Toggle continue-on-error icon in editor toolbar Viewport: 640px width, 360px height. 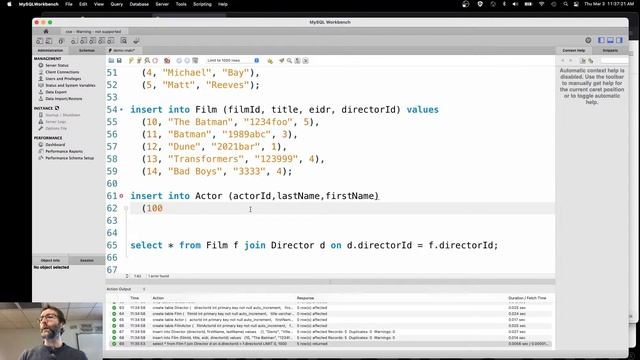pyautogui.click(x=167, y=60)
